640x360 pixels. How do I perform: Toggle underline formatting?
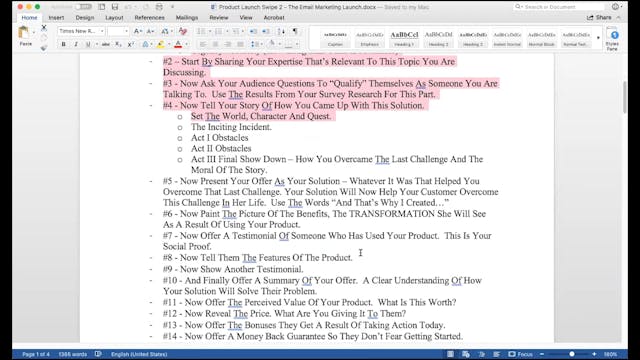(x=88, y=44)
